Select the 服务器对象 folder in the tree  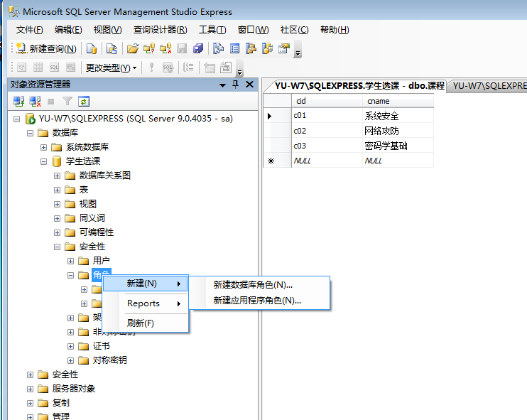tap(74, 389)
